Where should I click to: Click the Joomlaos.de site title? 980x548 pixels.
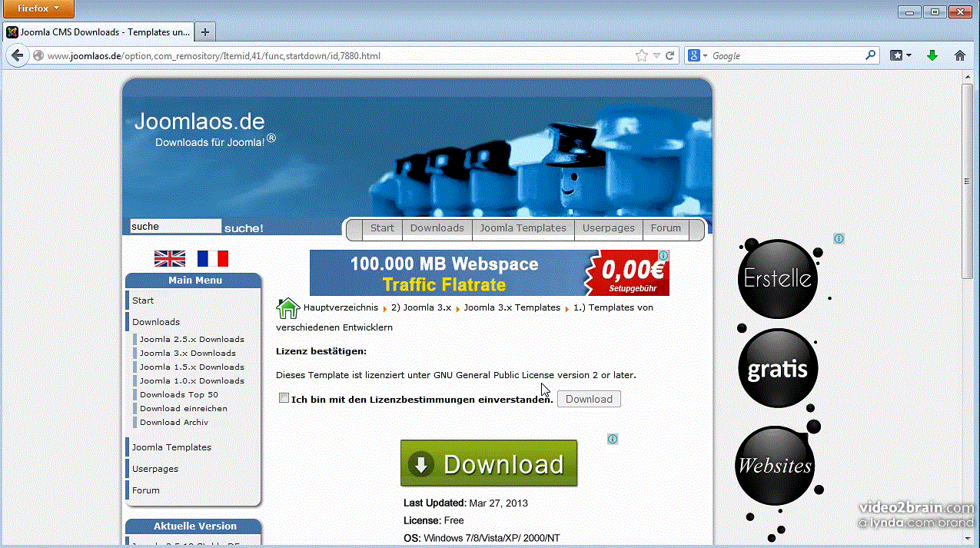(199, 121)
